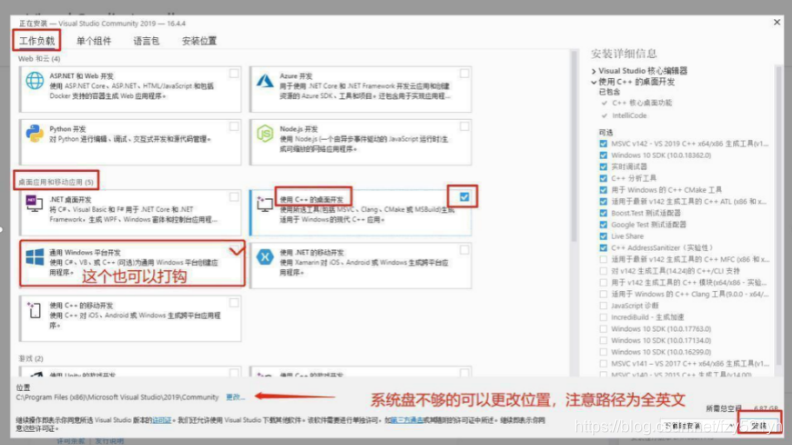Screen dimensions: 792x445
Task: Enable the 使用 C++ 的移动开发 checkbox
Action: click(x=234, y=303)
